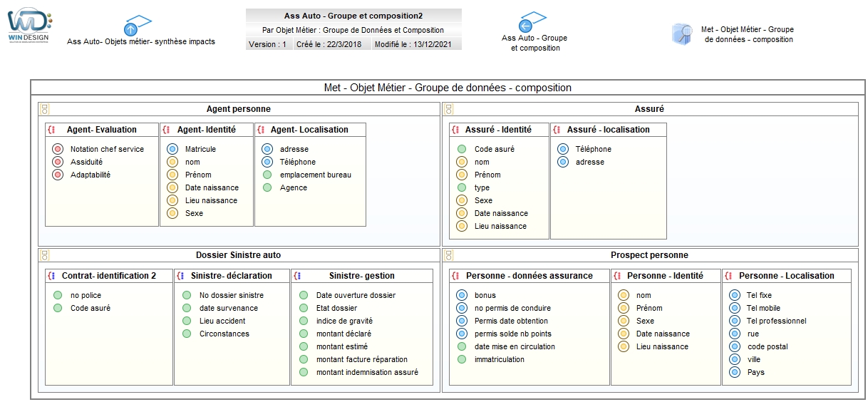Select the Prospect personne object icon
Screen dimensions: 868x402
click(x=448, y=255)
